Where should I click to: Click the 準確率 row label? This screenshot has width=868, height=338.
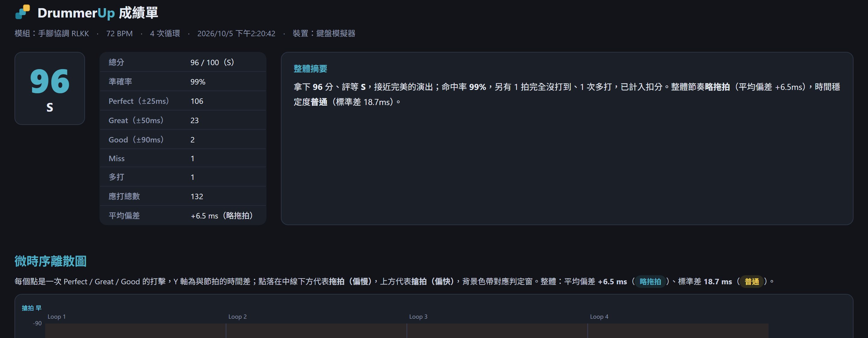[120, 81]
